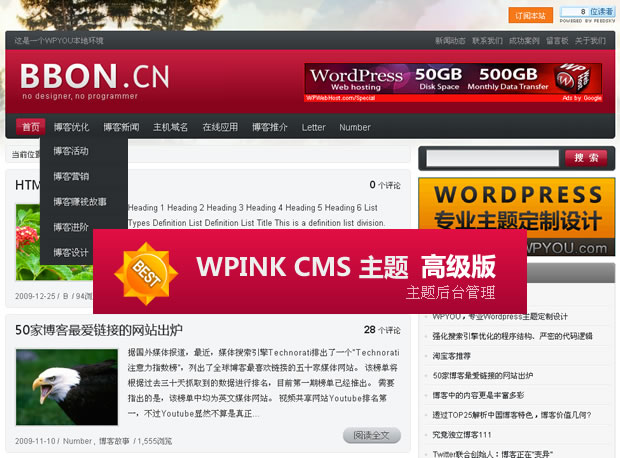Viewport: 620px width, 458px height.
Task: Click the red 搜索 search button
Action: 586,158
